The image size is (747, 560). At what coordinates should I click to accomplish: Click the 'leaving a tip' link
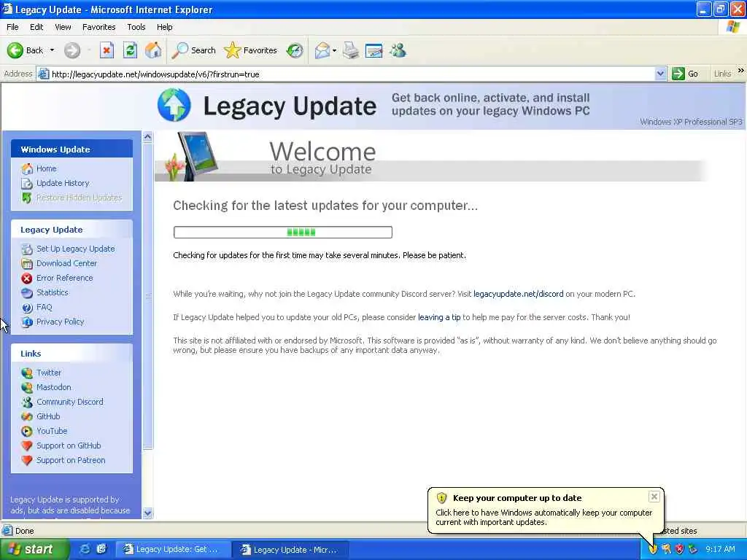[x=439, y=317]
